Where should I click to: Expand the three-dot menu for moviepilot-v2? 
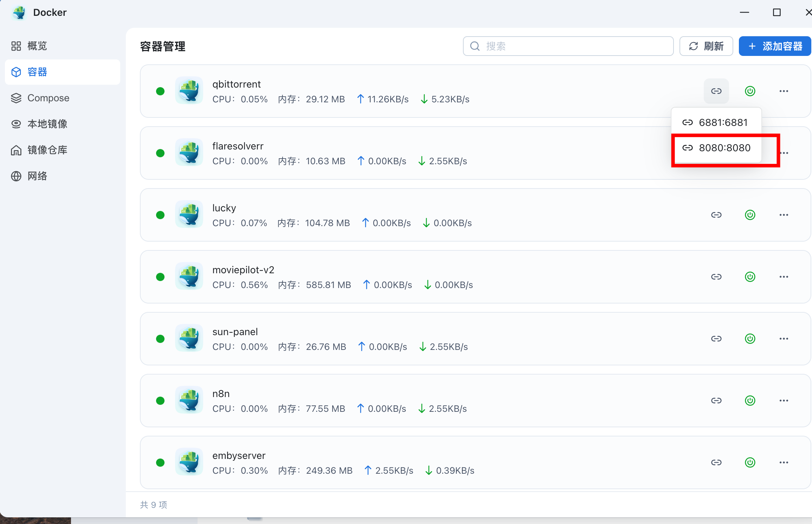pos(784,277)
